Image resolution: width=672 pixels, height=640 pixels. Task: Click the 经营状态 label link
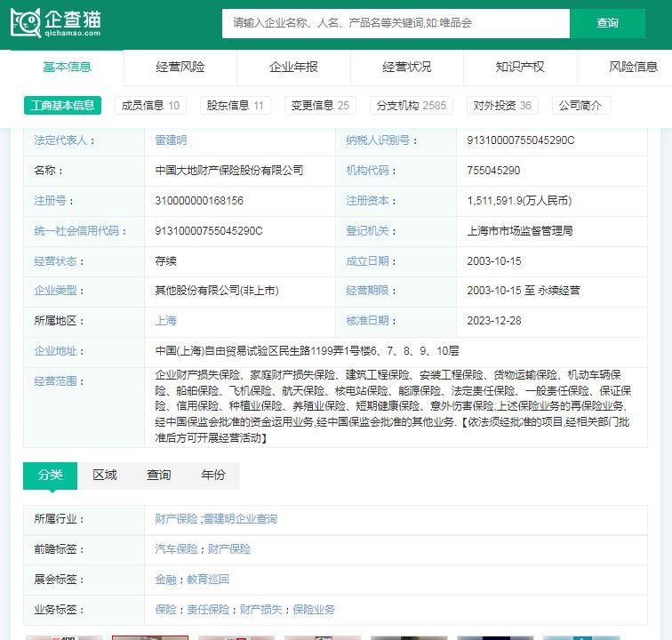click(x=55, y=261)
